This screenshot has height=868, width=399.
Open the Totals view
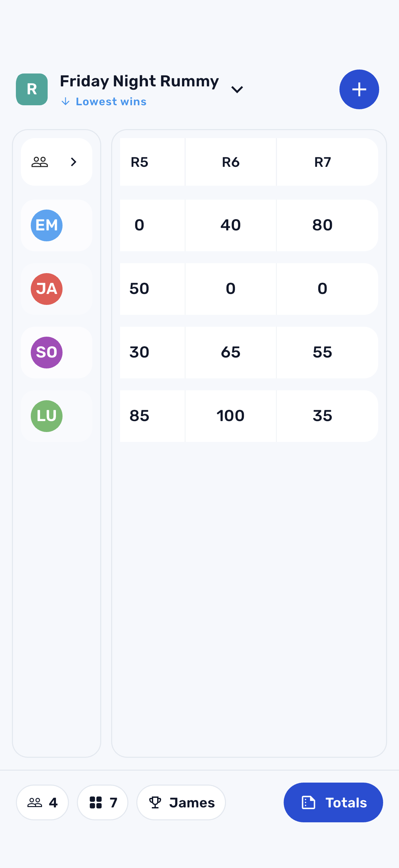point(333,803)
